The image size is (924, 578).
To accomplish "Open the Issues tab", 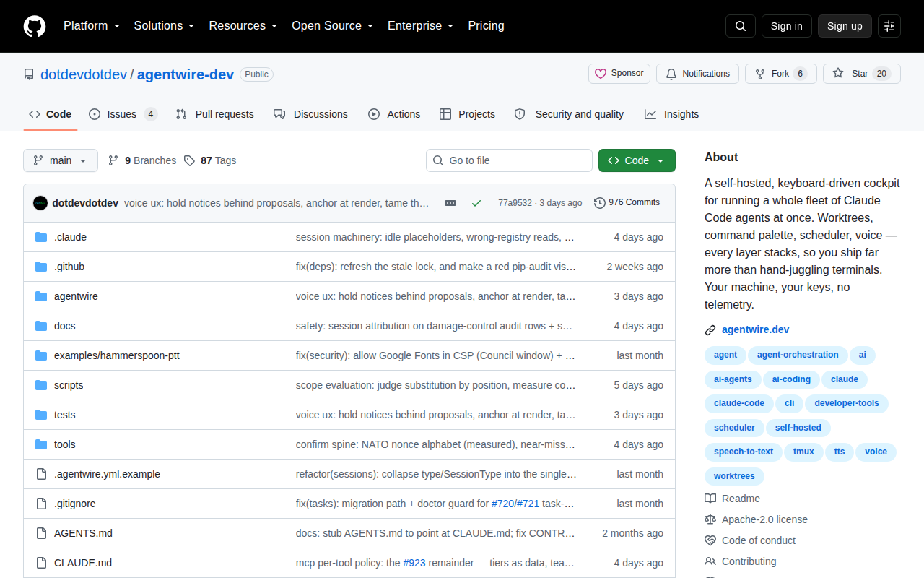I will pyautogui.click(x=123, y=114).
